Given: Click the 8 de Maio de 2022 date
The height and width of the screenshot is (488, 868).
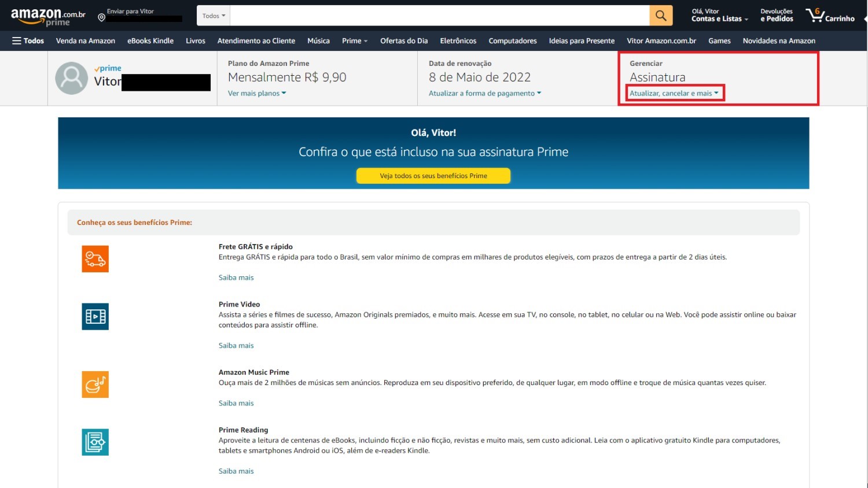Looking at the screenshot, I should pos(480,77).
